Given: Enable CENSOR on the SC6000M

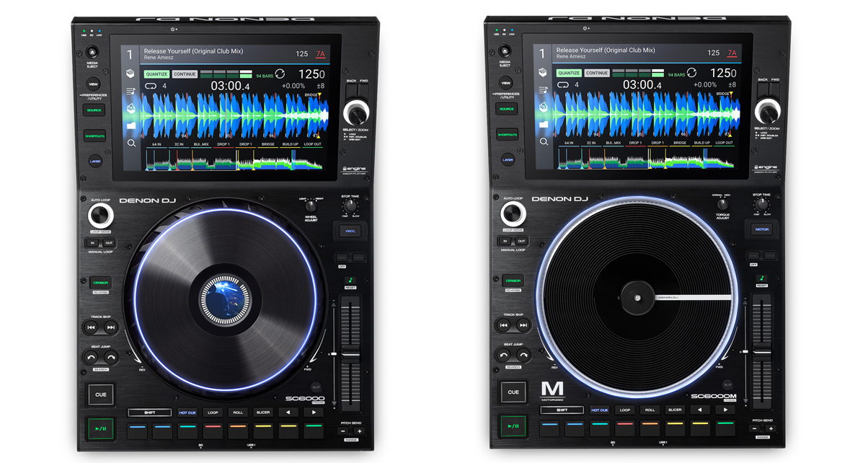Looking at the screenshot, I should [513, 281].
